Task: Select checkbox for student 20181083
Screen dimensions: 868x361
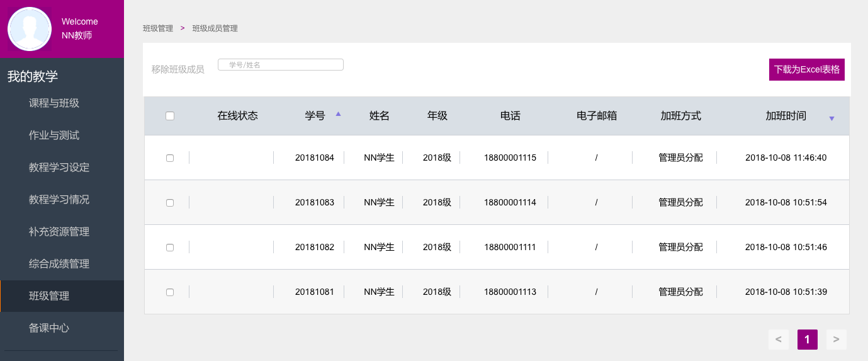Action: (170, 203)
